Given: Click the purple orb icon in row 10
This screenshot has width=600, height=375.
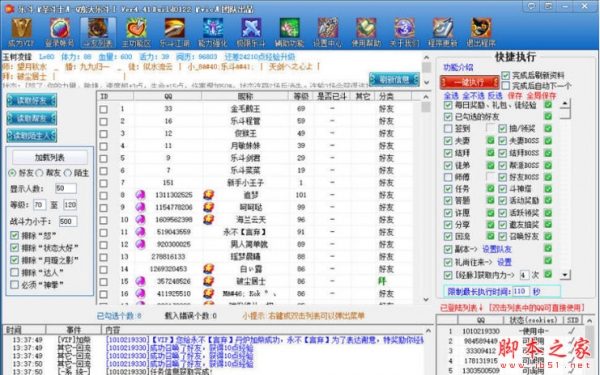Looking at the screenshot, I should pyautogui.click(x=140, y=220).
